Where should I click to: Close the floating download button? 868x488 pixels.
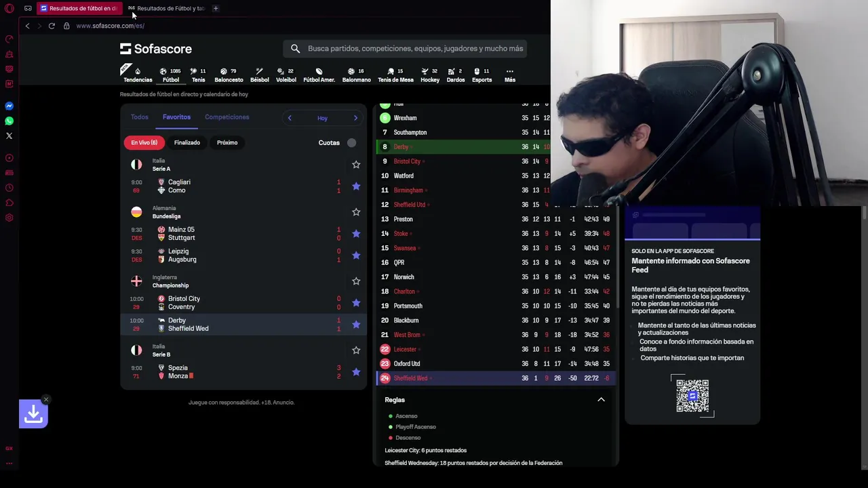tap(45, 399)
